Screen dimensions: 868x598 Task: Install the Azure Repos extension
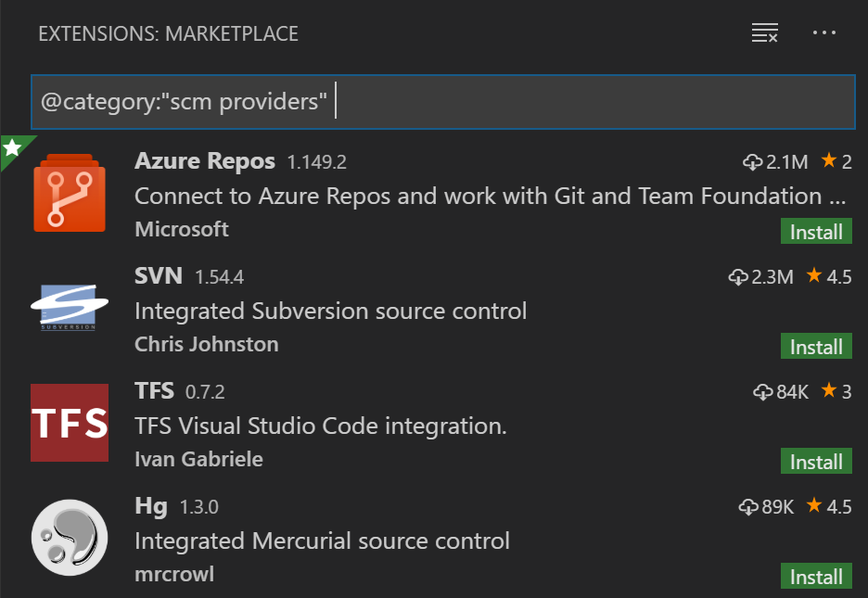pos(816,231)
